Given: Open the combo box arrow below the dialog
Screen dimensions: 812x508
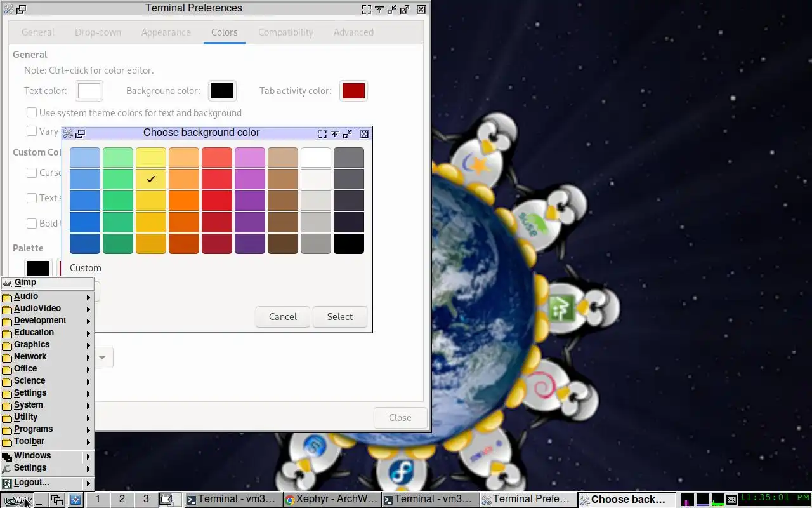Looking at the screenshot, I should (103, 358).
